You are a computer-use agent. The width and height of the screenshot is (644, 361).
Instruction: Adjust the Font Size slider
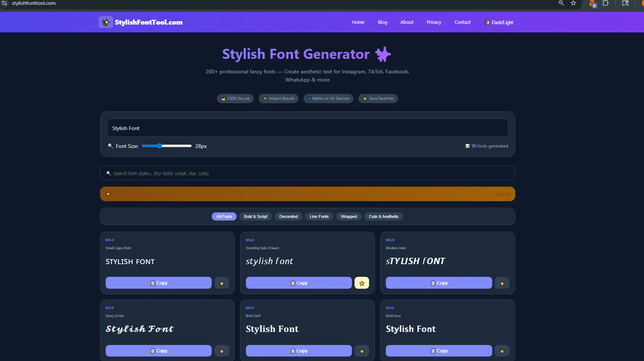pos(167,146)
